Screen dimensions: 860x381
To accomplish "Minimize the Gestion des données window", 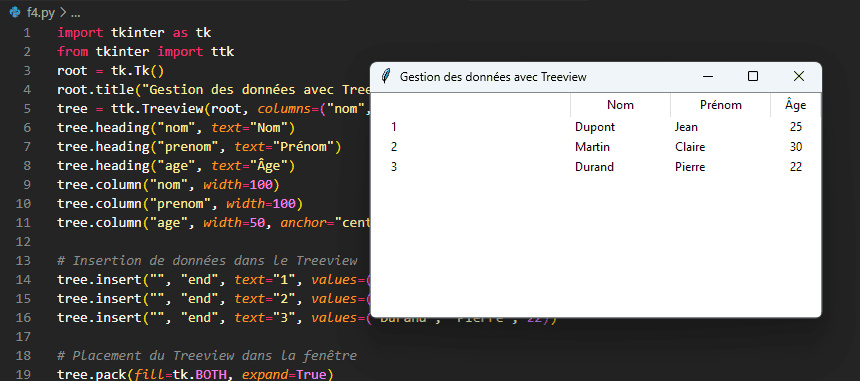I will point(708,76).
